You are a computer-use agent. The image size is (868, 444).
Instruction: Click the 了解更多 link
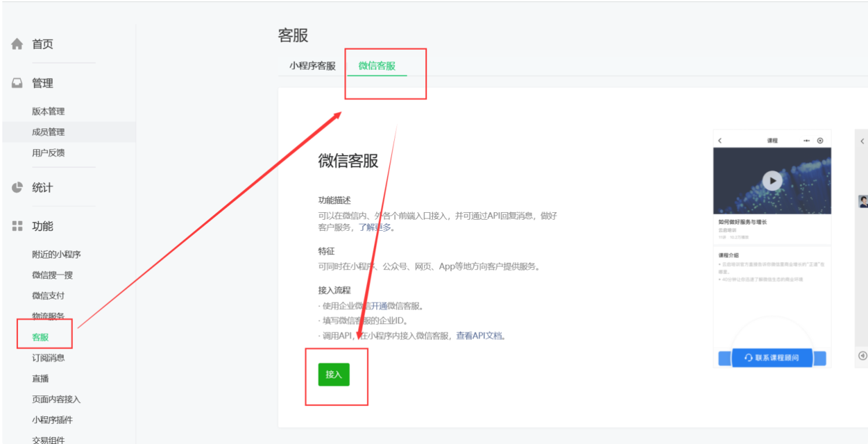point(375,227)
